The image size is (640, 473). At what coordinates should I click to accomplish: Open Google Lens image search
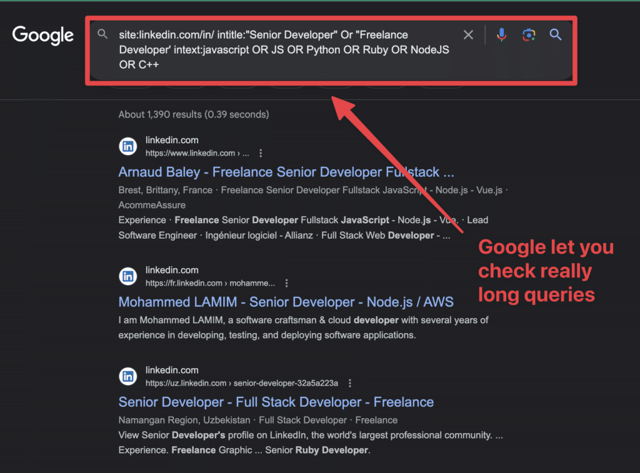[529, 35]
